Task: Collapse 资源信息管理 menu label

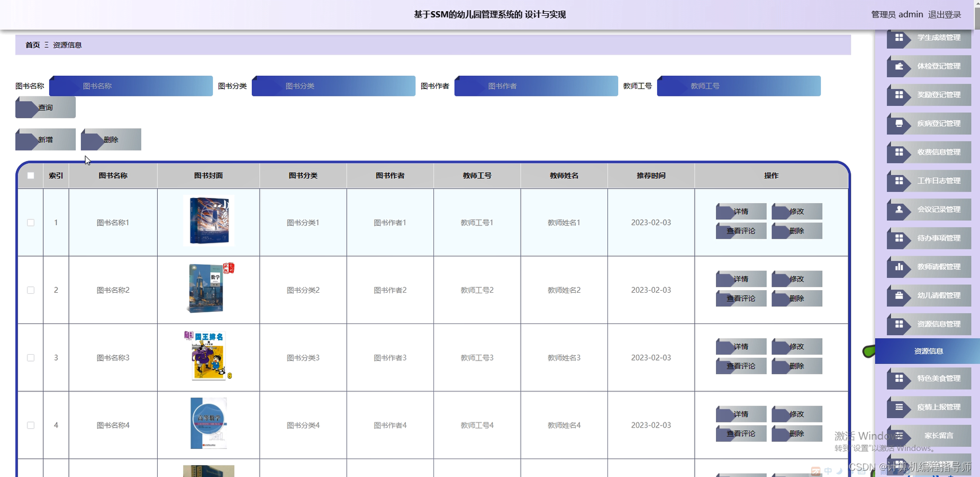Action: 939,324
